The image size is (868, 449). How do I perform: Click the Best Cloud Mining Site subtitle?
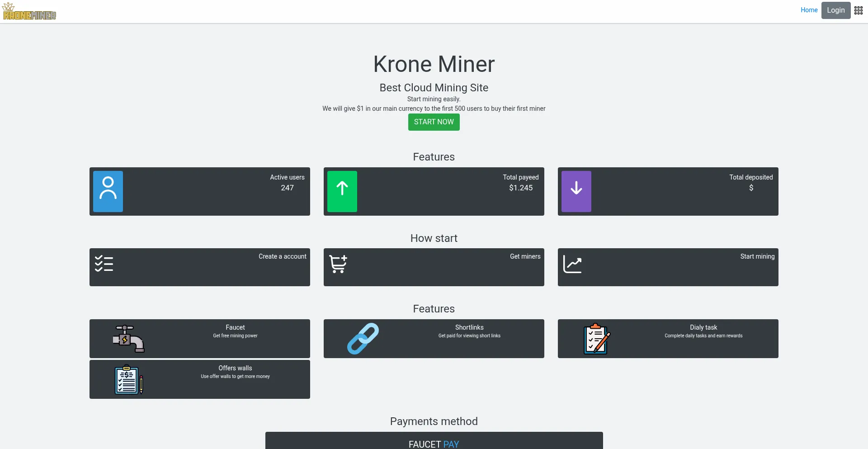tap(434, 88)
